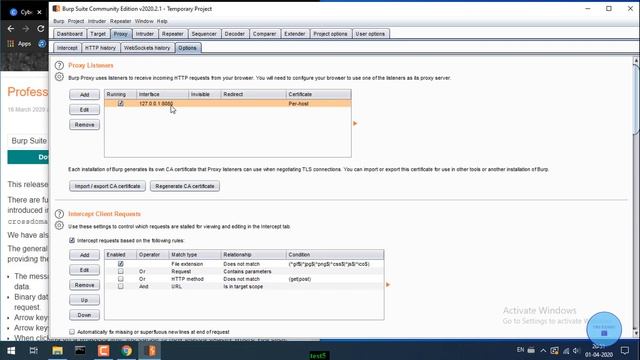Click Add for the intercept rules
Viewport: 640px width, 360px height.
[x=84, y=255]
